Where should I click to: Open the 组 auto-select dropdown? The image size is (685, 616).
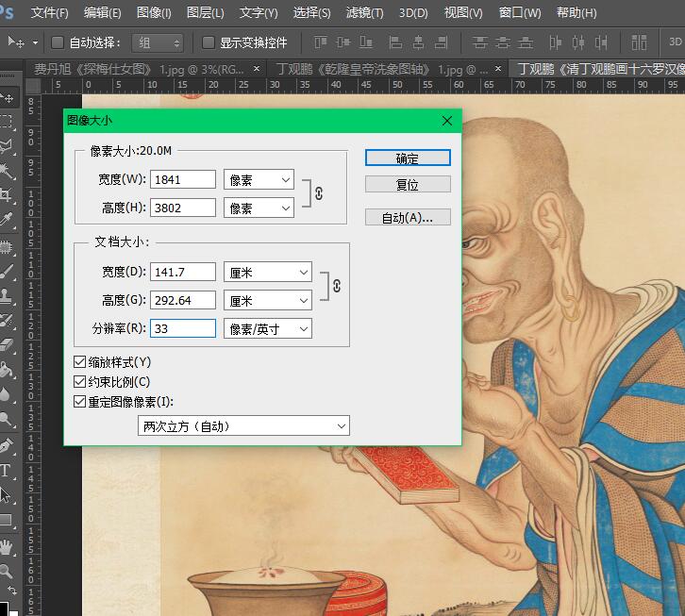click(x=158, y=42)
